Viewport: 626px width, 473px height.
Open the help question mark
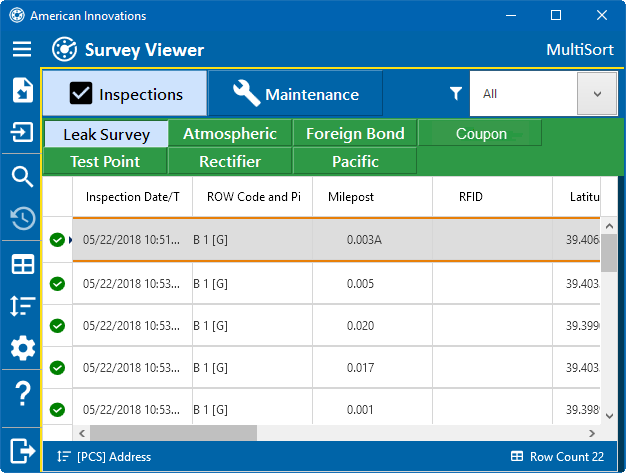[22, 393]
